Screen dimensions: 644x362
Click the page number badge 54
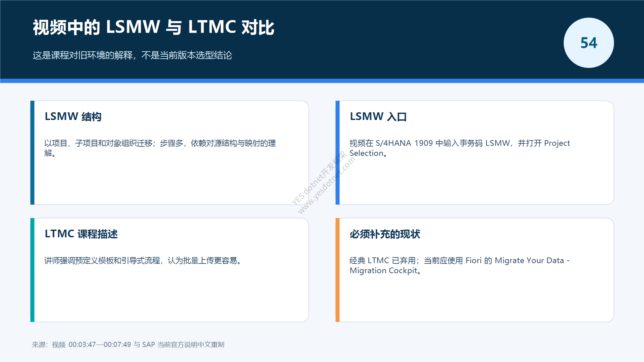(x=589, y=43)
